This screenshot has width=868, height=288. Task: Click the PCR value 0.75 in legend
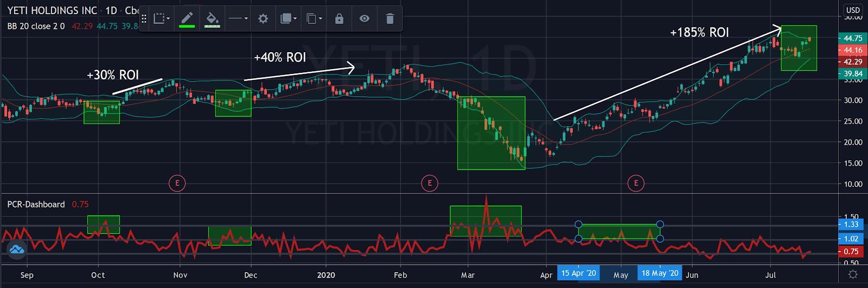pos(80,204)
